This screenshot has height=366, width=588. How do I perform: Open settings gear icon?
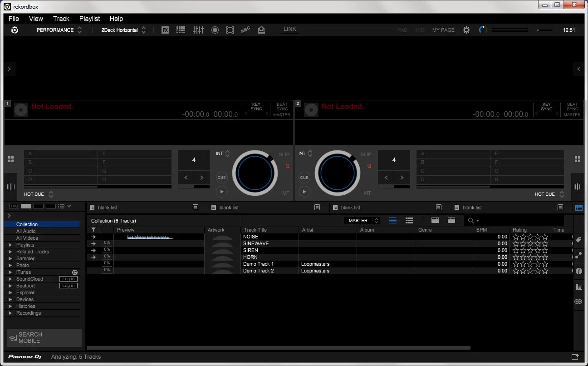466,30
